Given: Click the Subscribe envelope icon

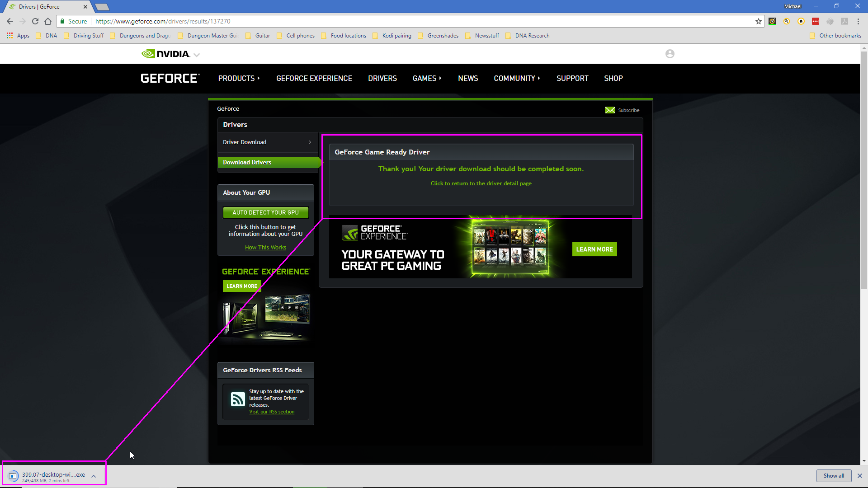Looking at the screenshot, I should 610,110.
